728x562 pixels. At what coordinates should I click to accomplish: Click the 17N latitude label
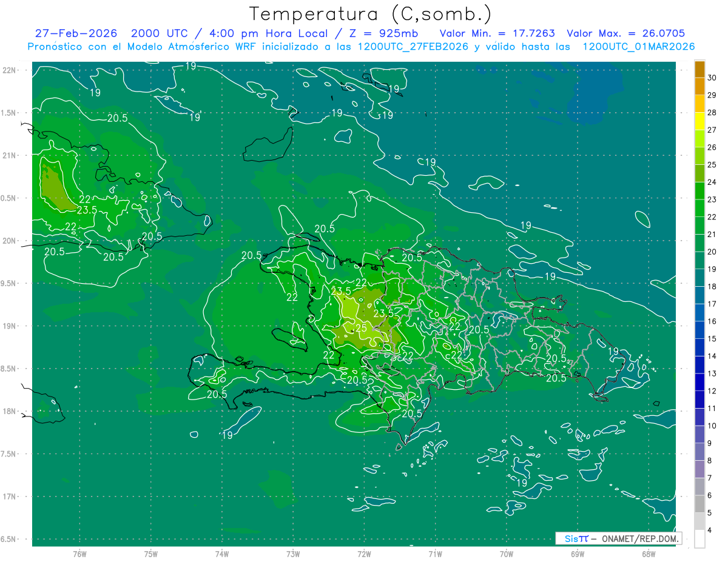[x=10, y=497]
